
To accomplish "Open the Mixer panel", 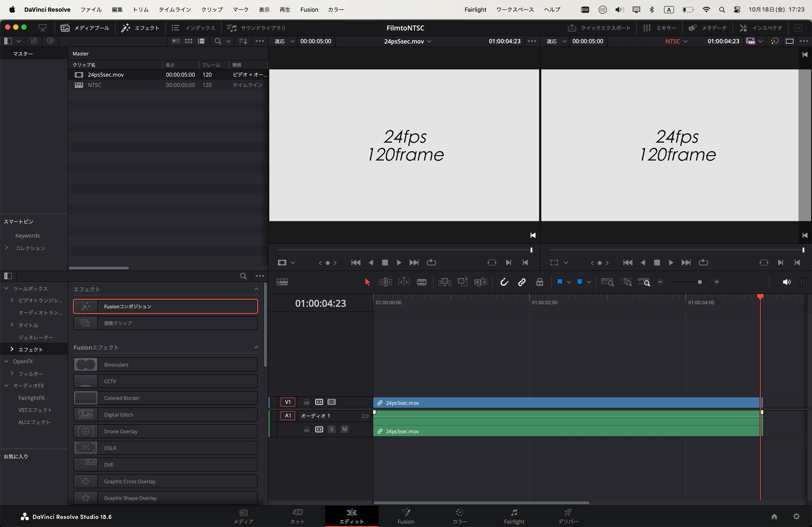I will tap(659, 28).
